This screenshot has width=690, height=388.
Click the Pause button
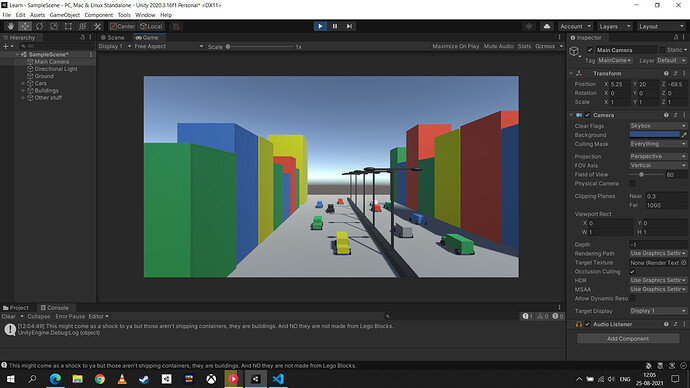[335, 26]
